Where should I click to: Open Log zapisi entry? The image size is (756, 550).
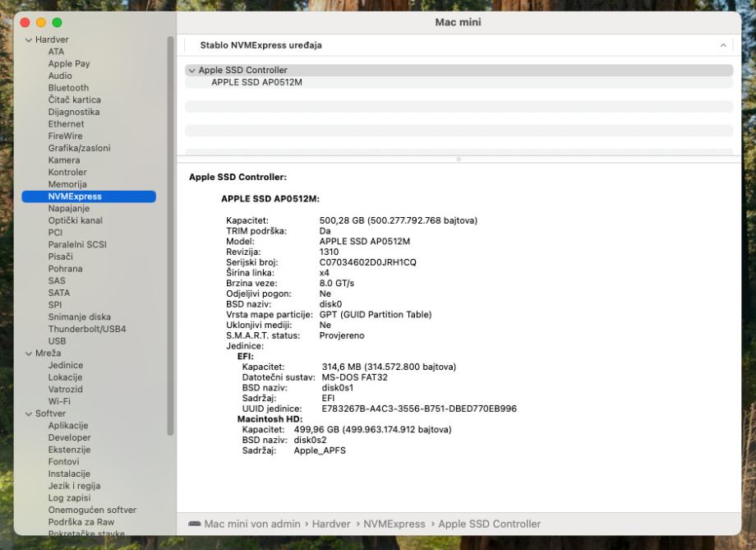pos(69,498)
